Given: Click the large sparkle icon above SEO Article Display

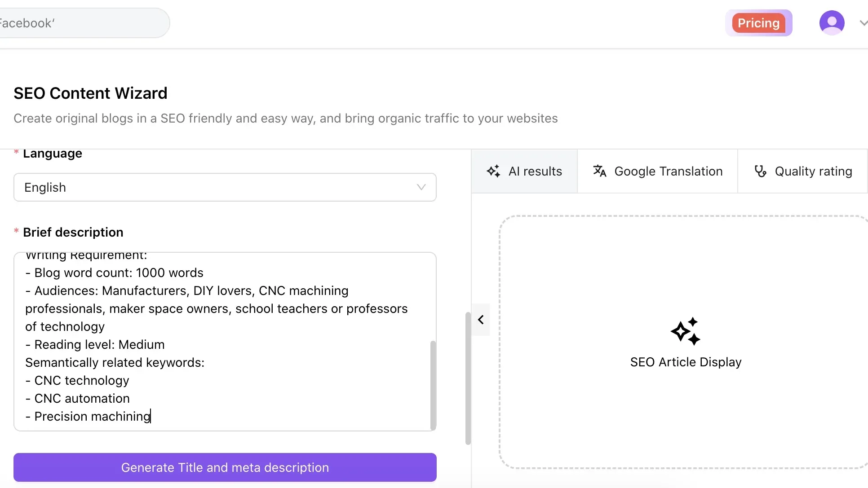Looking at the screenshot, I should tap(686, 331).
